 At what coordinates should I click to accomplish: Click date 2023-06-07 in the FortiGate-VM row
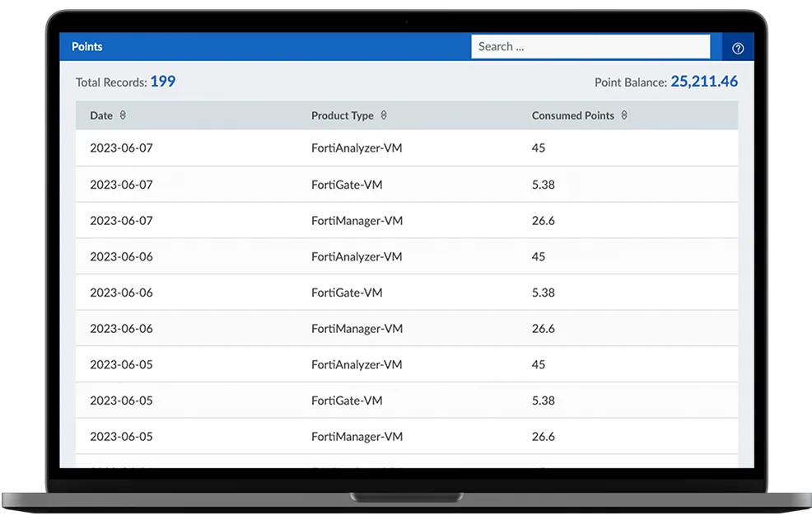pos(122,185)
